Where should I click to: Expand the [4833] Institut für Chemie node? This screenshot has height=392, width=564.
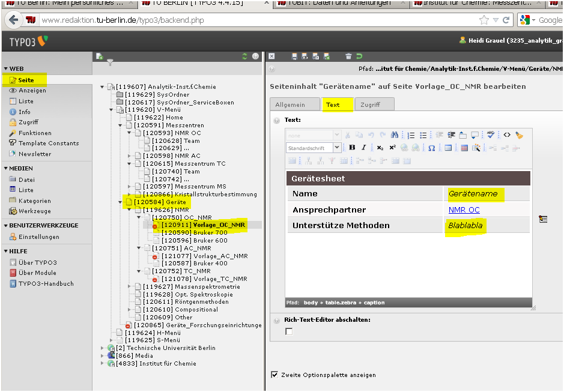pos(102,364)
